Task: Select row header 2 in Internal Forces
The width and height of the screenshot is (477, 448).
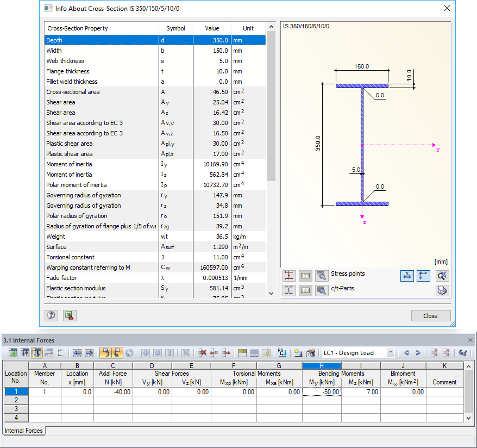Action: [16, 400]
